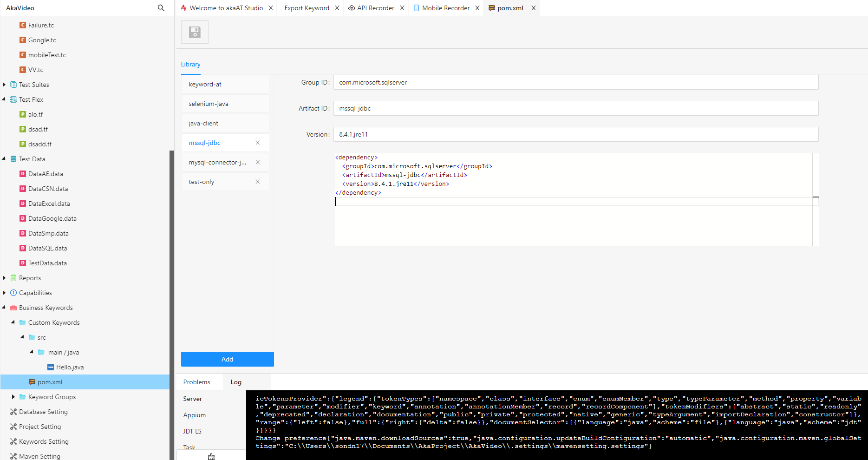Open DataExcel.data file
The height and width of the screenshot is (460, 868).
(x=49, y=204)
